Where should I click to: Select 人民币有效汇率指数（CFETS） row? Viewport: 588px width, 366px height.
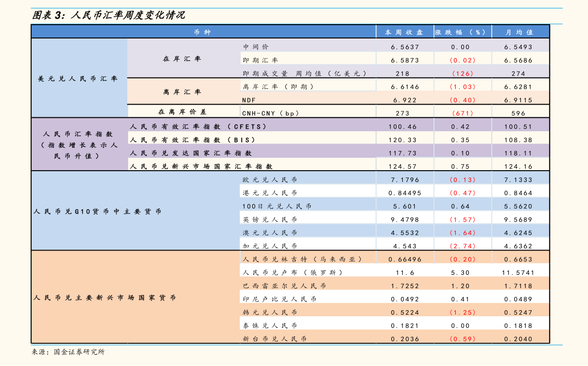point(198,127)
